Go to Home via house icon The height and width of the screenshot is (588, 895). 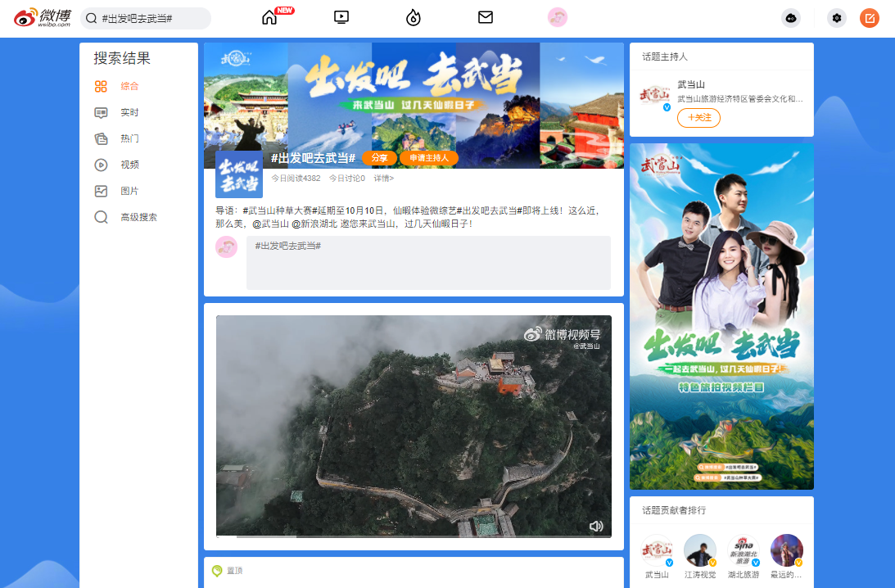pos(269,18)
